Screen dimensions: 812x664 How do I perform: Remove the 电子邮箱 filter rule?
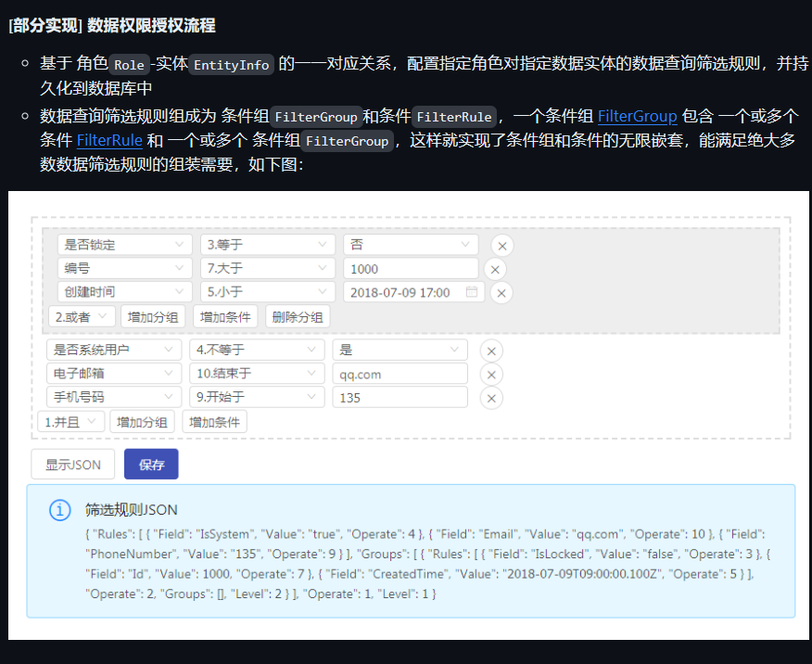[490, 374]
